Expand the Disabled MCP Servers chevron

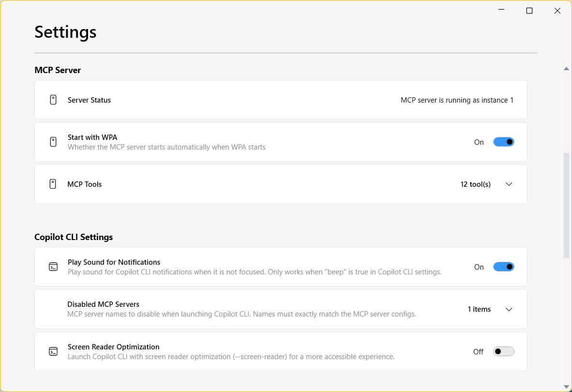tap(509, 309)
